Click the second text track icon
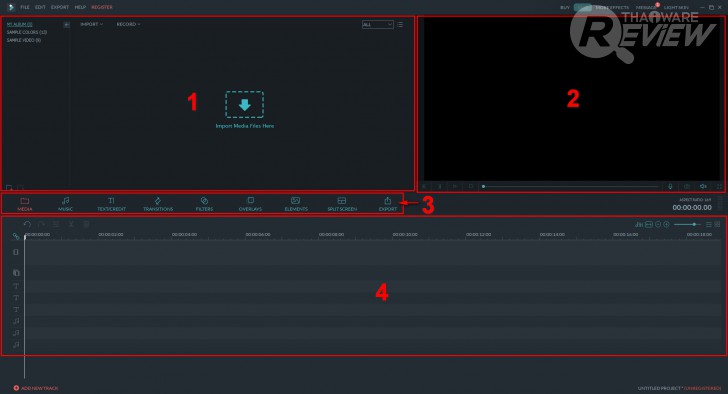Image resolution: width=728 pixels, height=394 pixels. tap(16, 297)
